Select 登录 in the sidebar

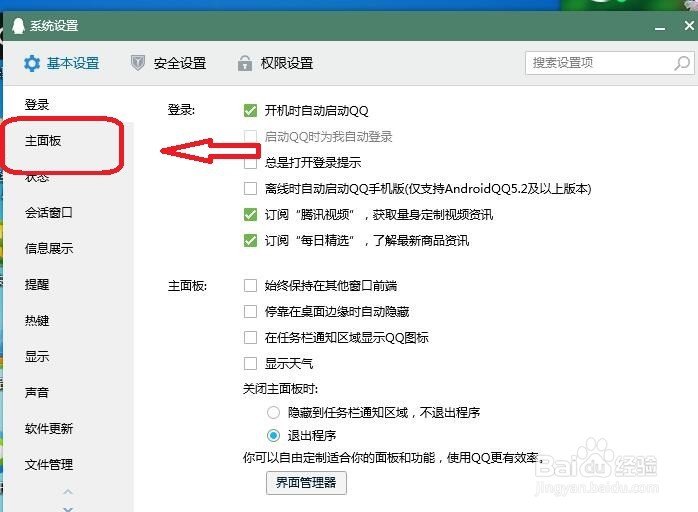[x=37, y=105]
